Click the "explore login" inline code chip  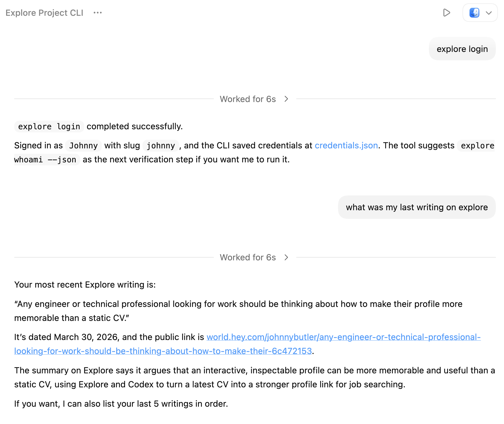[x=49, y=126]
